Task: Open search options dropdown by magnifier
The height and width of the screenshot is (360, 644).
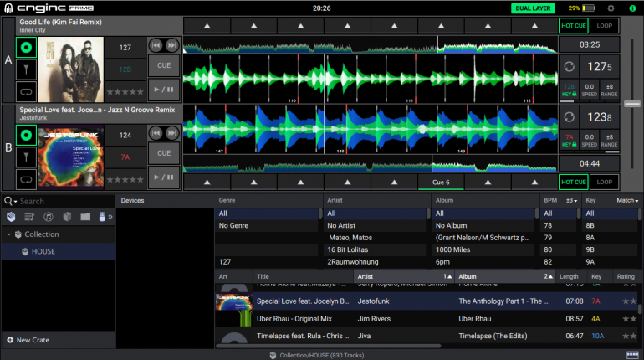Action: [x=11, y=201]
